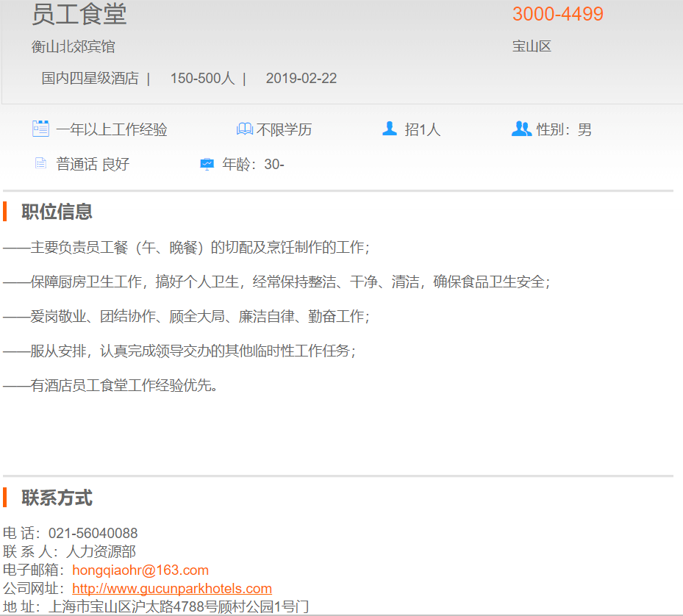Click the 宝山区 district label
This screenshot has height=616, width=683.
[532, 46]
